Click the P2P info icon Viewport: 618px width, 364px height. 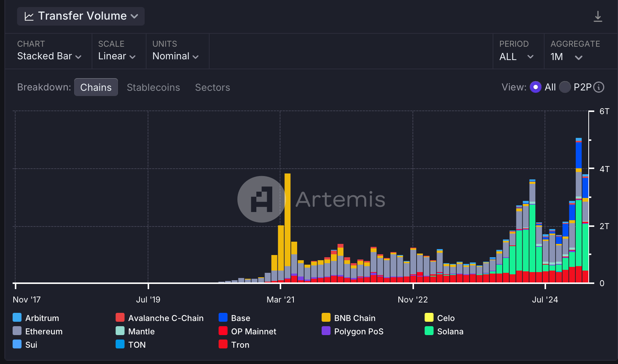[599, 87]
